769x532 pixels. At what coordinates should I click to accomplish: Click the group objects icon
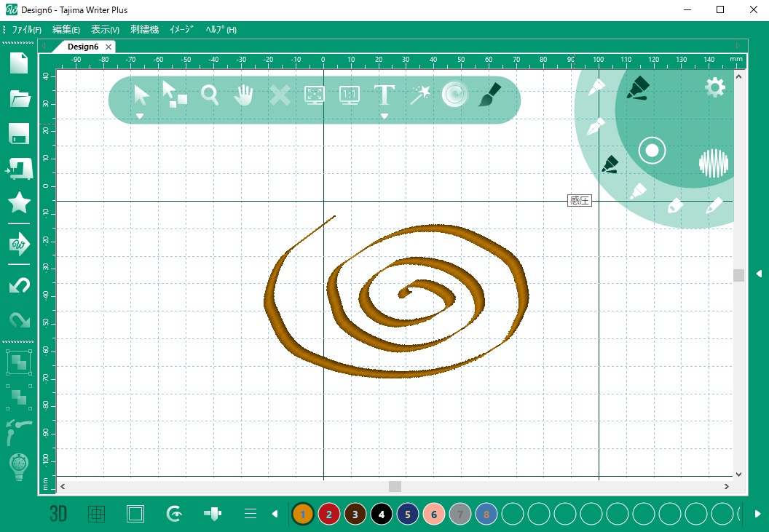19,362
